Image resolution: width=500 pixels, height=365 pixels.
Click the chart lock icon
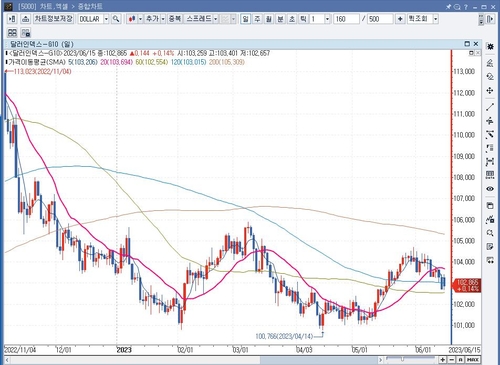(x=490, y=219)
